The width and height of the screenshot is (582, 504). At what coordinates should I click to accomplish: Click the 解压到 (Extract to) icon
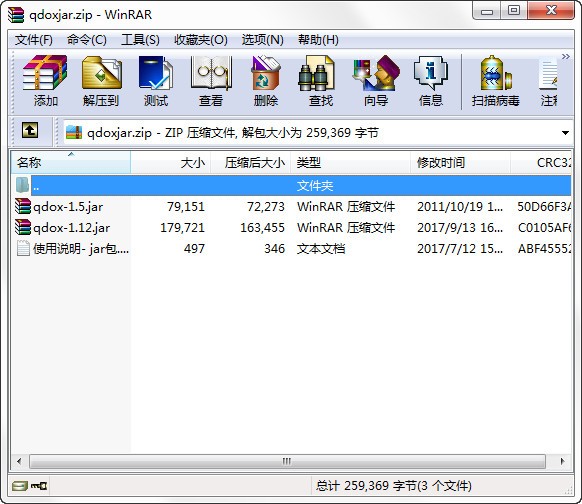tap(101, 80)
